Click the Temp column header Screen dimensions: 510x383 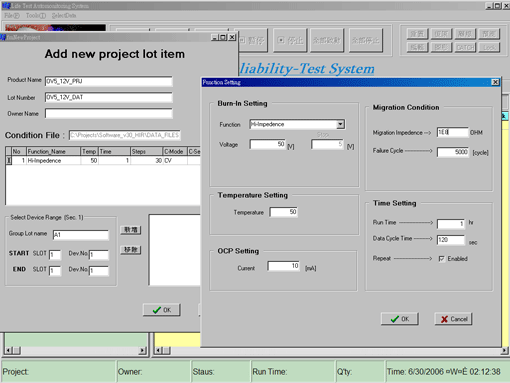coord(89,151)
